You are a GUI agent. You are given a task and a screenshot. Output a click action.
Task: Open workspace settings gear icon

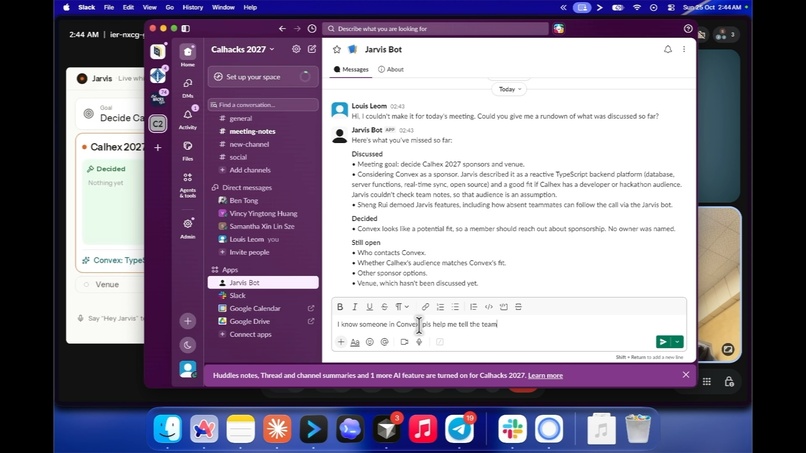point(296,49)
